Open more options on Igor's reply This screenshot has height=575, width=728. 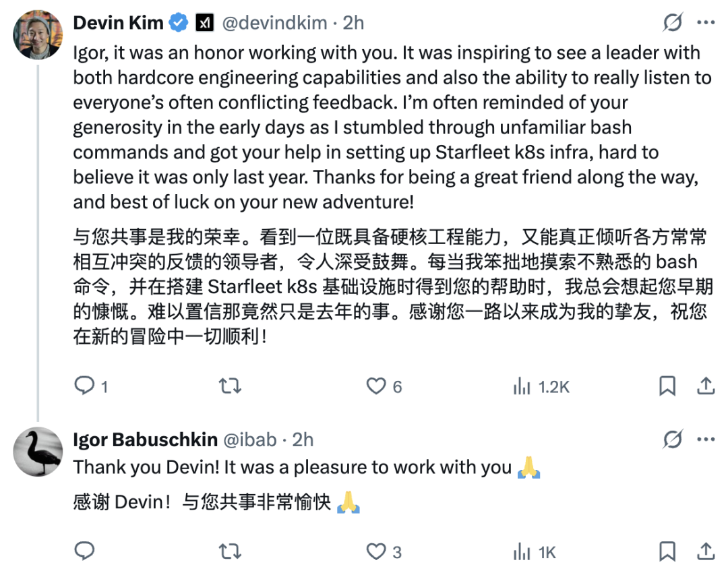coord(706,440)
